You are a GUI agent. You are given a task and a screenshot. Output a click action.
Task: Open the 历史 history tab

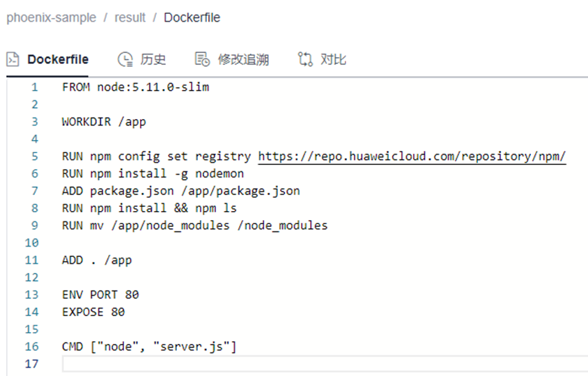[153, 59]
